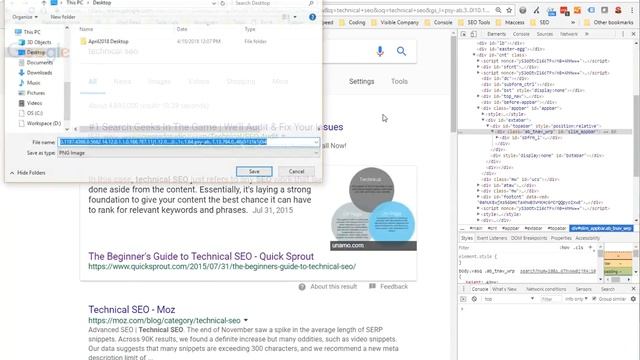Click the Search Desktop magnifier icon
This screenshot has height=360, width=640.
click(x=311, y=3)
